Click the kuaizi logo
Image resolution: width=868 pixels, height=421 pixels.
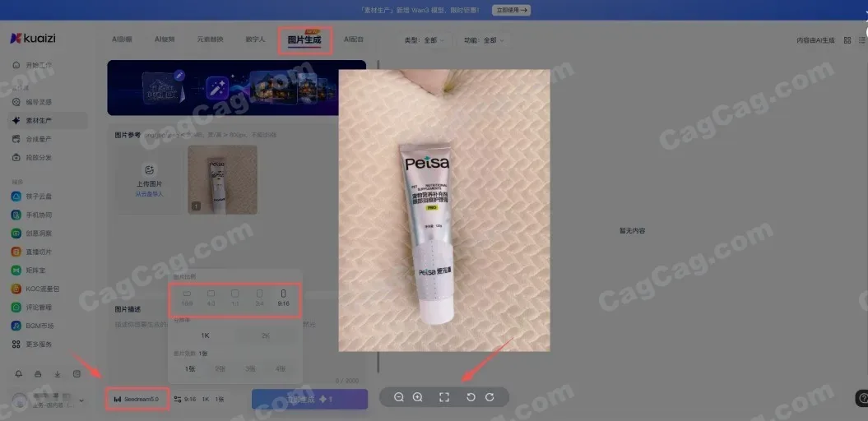[33, 38]
